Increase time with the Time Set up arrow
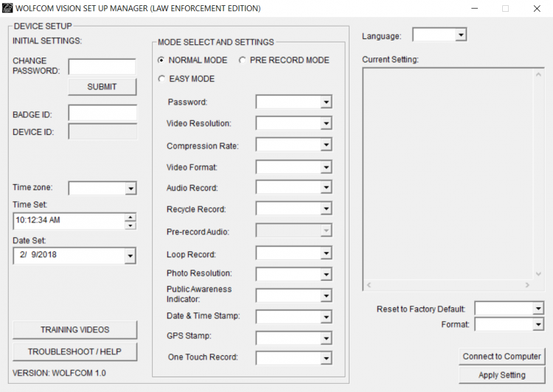This screenshot has width=553, height=392. 131,217
